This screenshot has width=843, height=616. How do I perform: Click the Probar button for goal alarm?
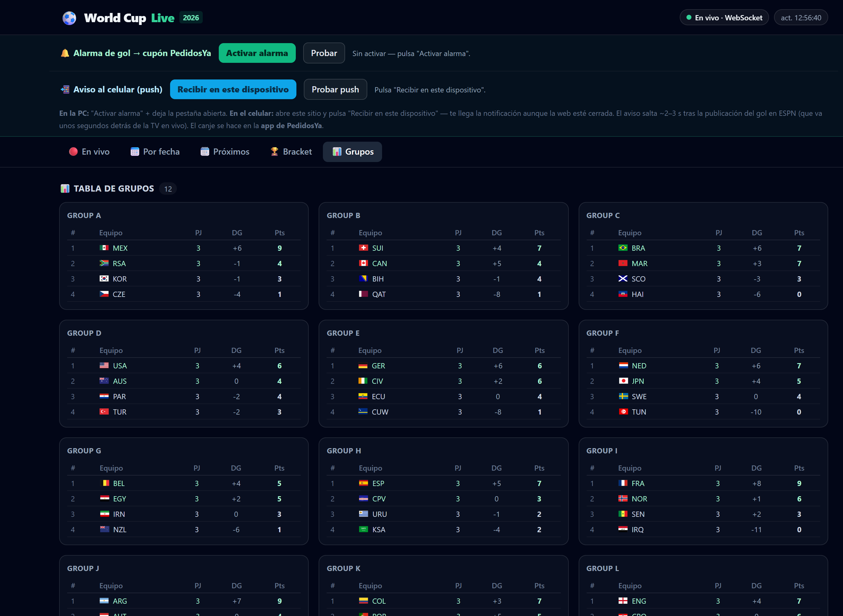point(324,53)
